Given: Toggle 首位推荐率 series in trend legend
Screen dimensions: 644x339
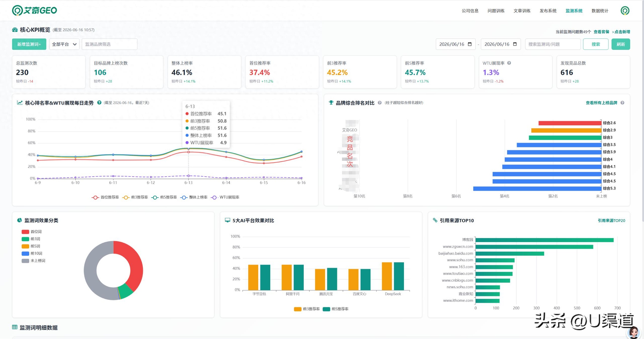Looking at the screenshot, I should click(x=105, y=197).
